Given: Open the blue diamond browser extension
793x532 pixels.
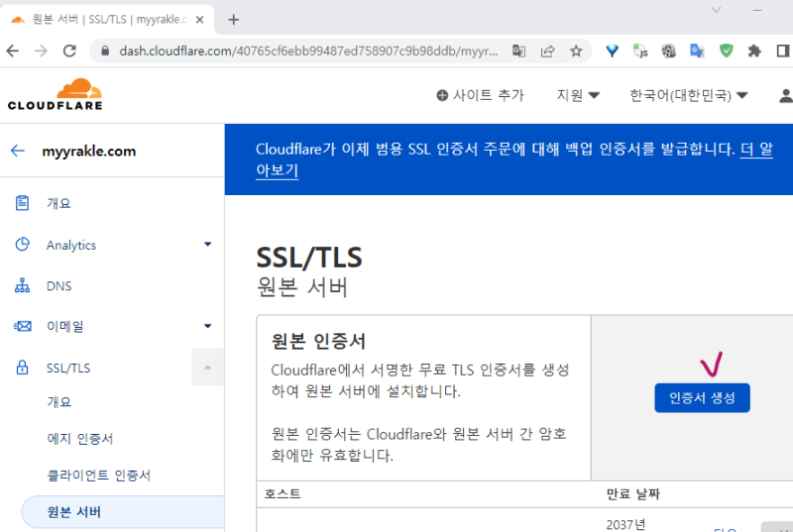Looking at the screenshot, I should (612, 51).
